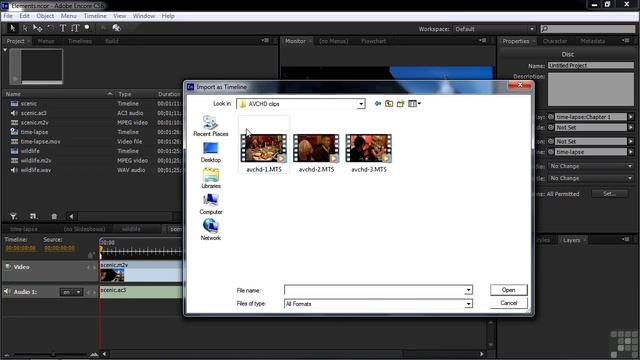Click the timeline zoom slider handle
The height and width of the screenshot is (360, 640).
click(x=53, y=354)
